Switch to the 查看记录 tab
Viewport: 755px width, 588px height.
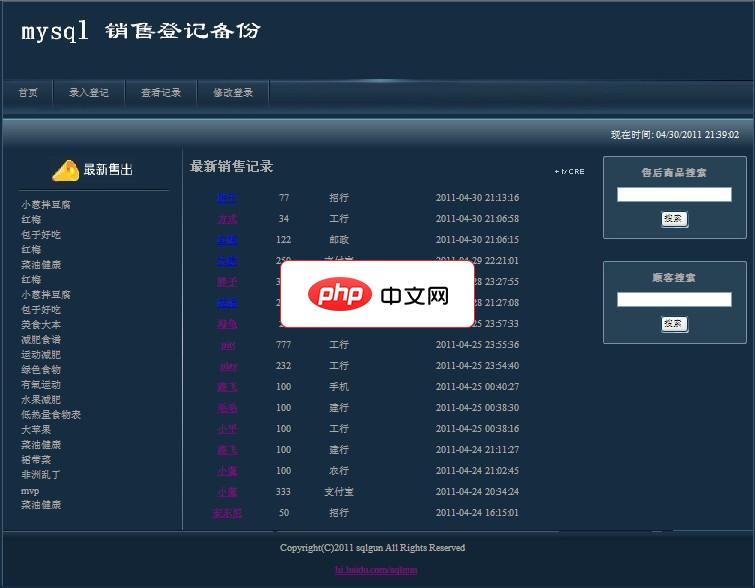[x=161, y=92]
